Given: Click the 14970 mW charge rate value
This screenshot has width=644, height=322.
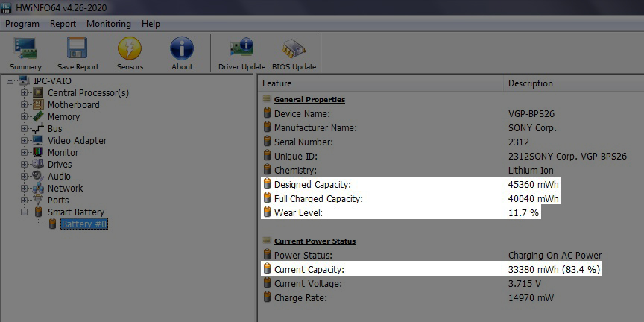Looking at the screenshot, I should [x=531, y=297].
